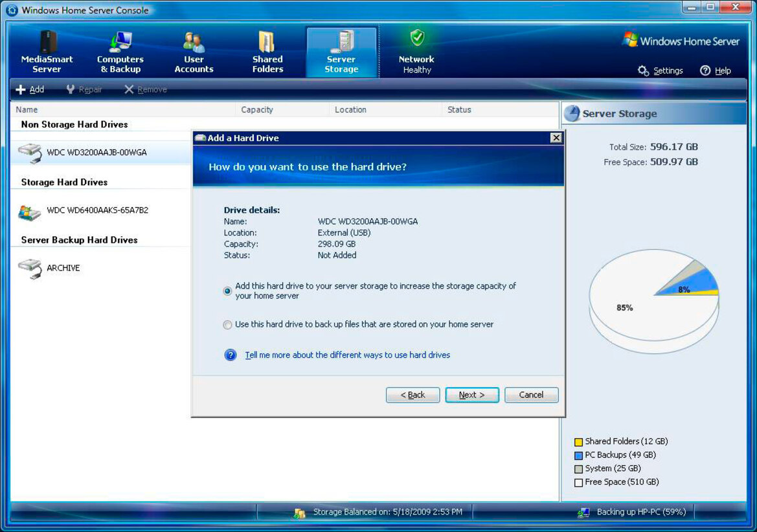Click the Settings gear icon

[x=643, y=71]
